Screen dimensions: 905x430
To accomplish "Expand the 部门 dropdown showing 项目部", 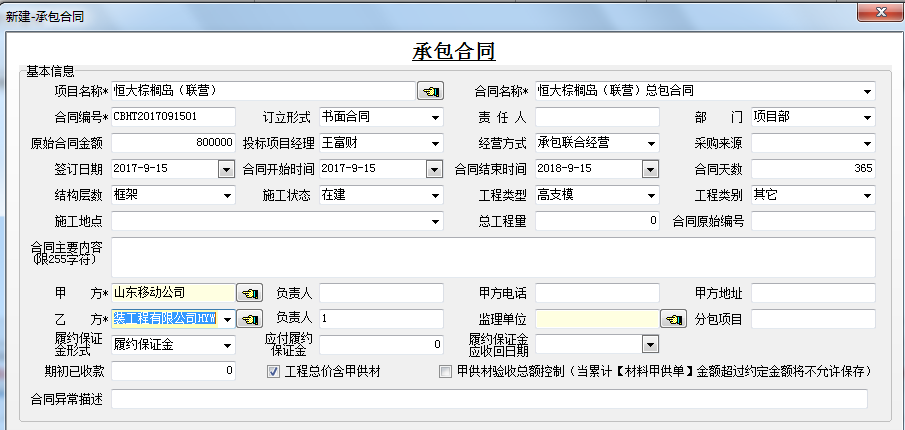I will 867,117.
